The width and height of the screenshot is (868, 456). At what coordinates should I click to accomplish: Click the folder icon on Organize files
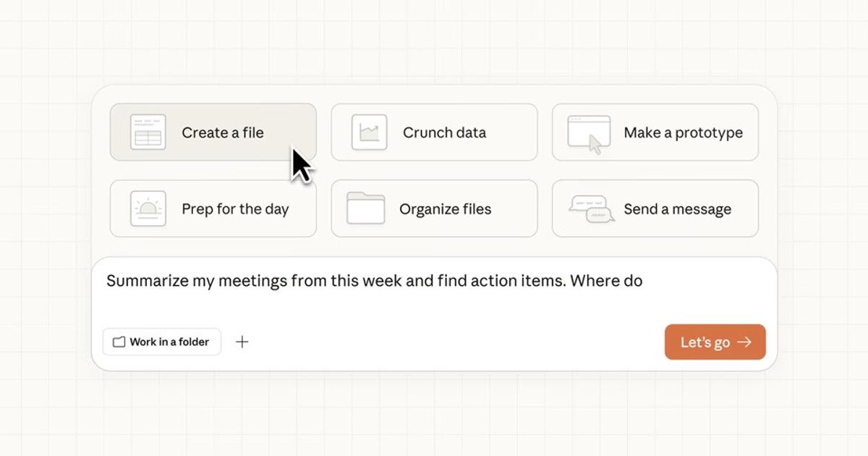pyautogui.click(x=365, y=208)
